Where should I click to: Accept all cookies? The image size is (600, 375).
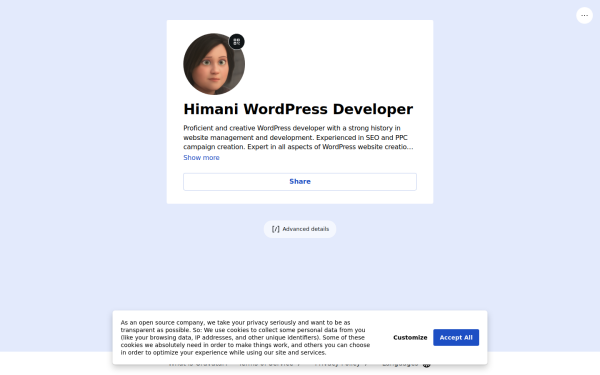pos(456,338)
